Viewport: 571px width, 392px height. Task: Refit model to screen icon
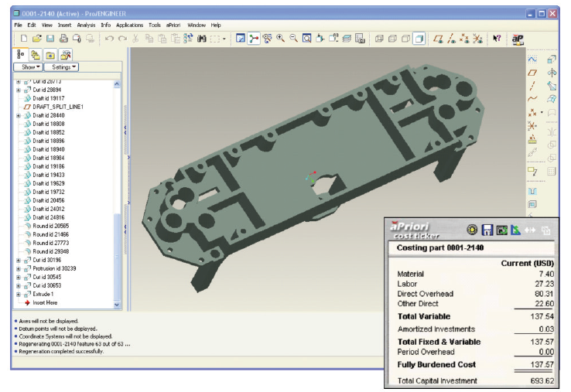[x=307, y=38]
